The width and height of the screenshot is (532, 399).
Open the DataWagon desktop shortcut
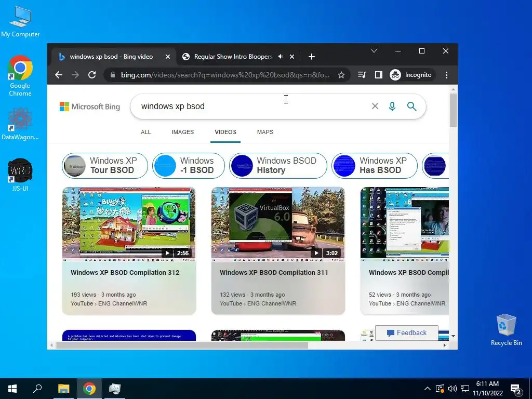coord(20,124)
